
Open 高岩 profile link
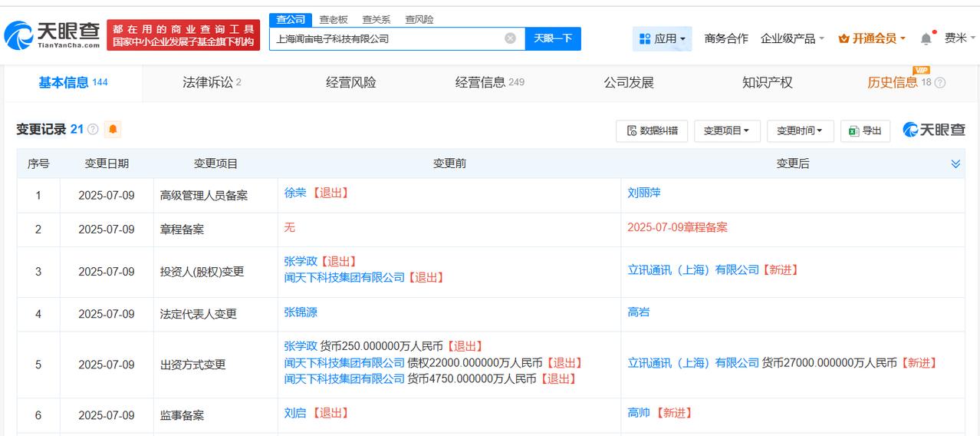coord(639,312)
